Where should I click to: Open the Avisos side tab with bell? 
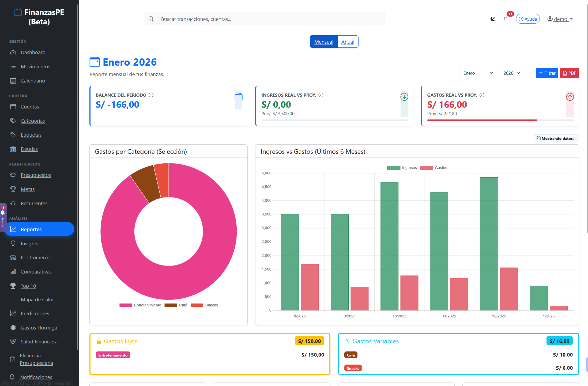pos(3,218)
